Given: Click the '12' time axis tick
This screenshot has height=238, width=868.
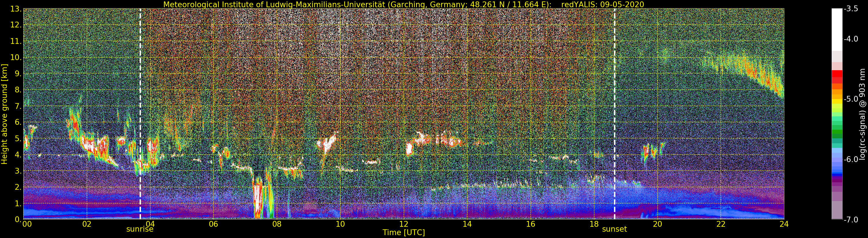Looking at the screenshot, I should coord(404,224).
